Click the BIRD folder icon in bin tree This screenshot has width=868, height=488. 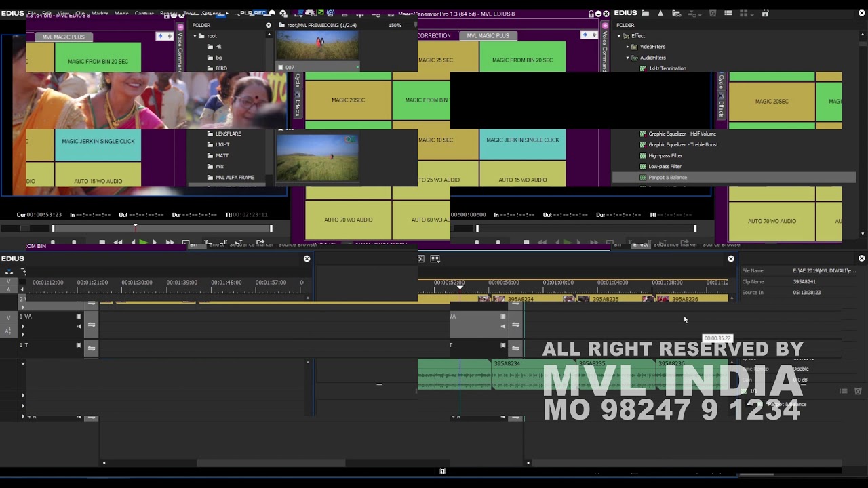[210, 68]
